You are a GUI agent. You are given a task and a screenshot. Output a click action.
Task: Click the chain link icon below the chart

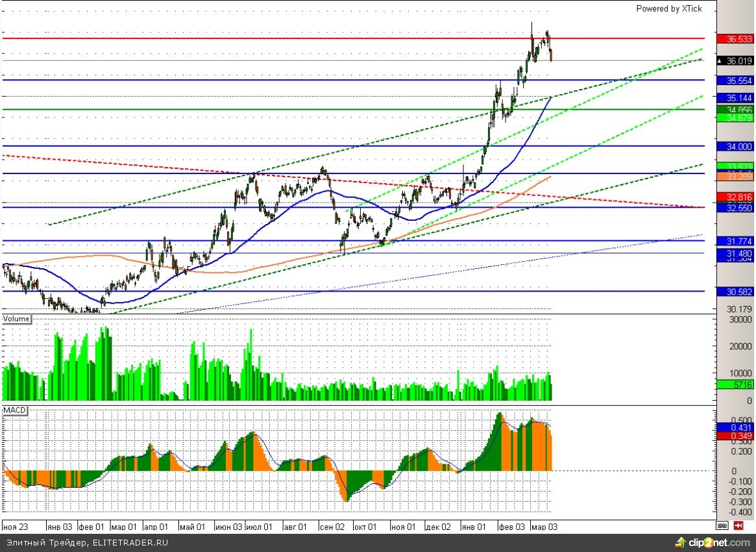coord(722,526)
